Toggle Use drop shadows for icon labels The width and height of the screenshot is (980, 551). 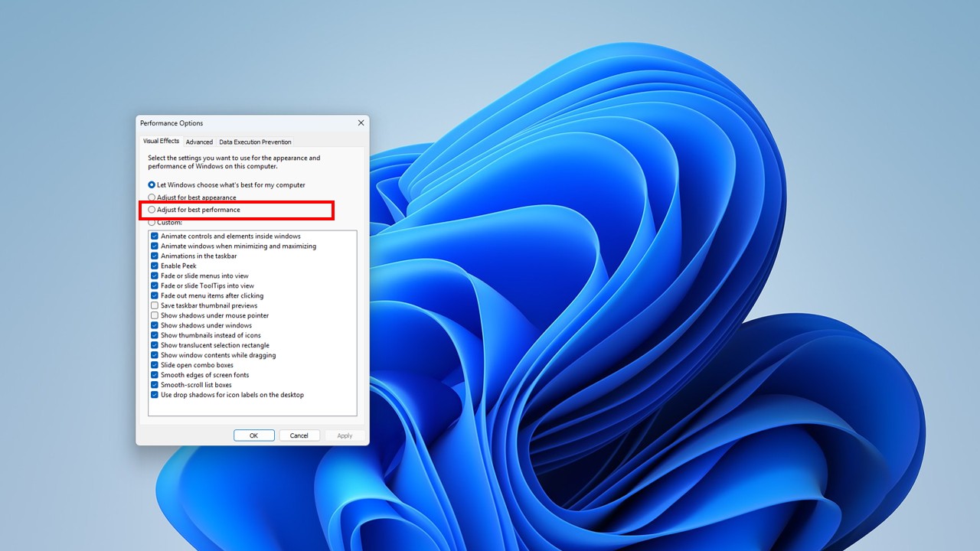click(155, 395)
